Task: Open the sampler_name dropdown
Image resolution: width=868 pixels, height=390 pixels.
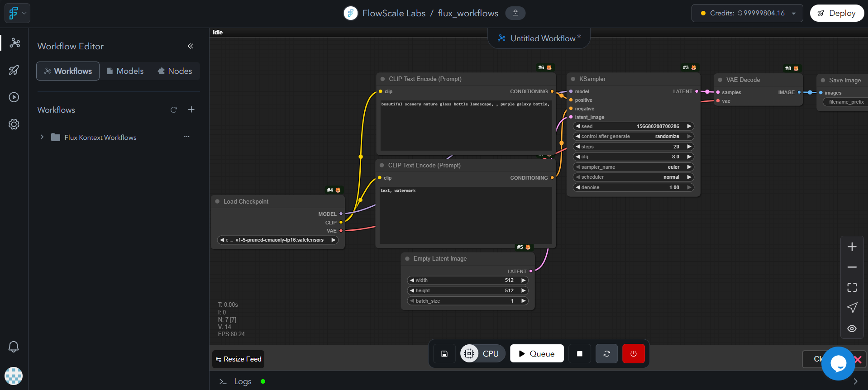Action: [634, 167]
